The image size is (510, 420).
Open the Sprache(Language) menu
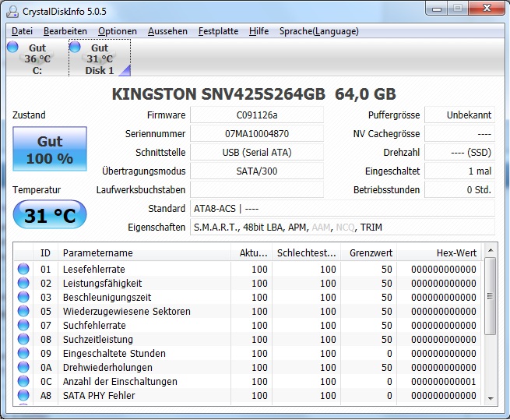(318, 31)
